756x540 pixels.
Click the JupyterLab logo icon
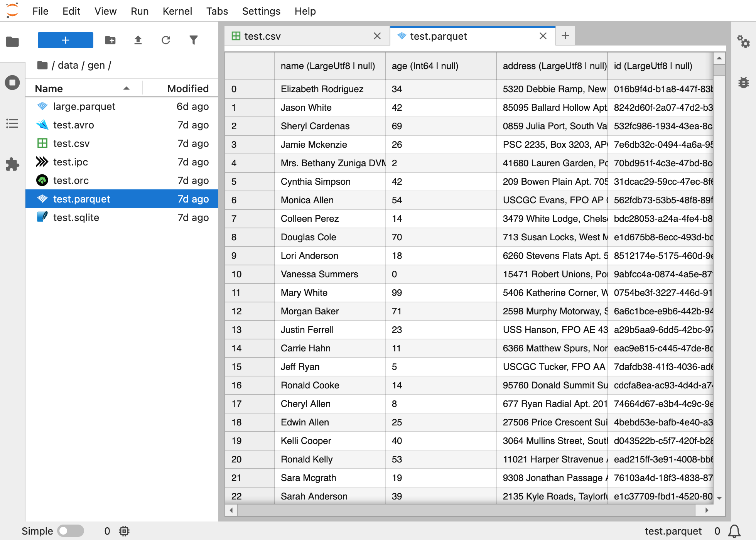pyautogui.click(x=12, y=10)
